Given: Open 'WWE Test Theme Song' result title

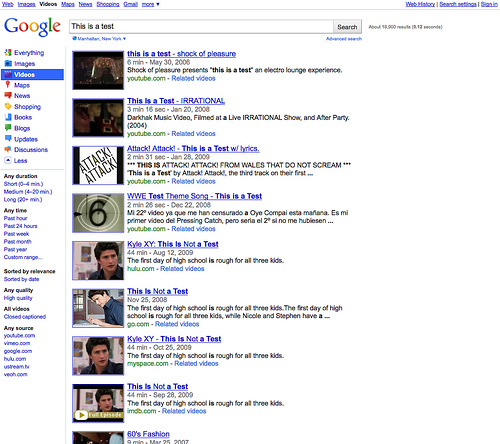Looking at the screenshot, I should [x=194, y=196].
